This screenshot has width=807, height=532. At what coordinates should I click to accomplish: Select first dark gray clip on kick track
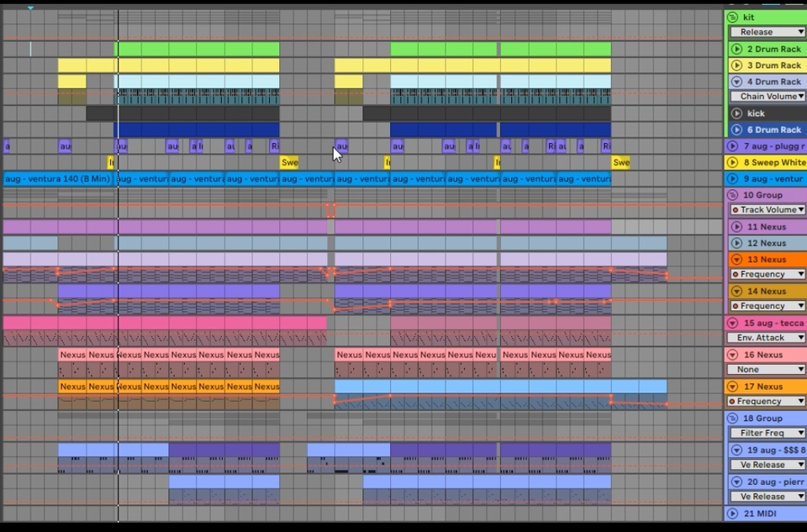click(x=182, y=113)
